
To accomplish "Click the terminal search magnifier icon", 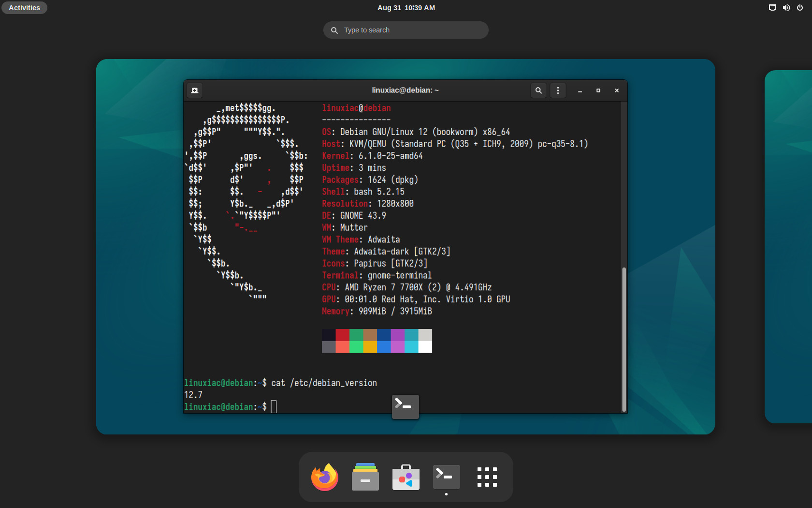I will 538,90.
